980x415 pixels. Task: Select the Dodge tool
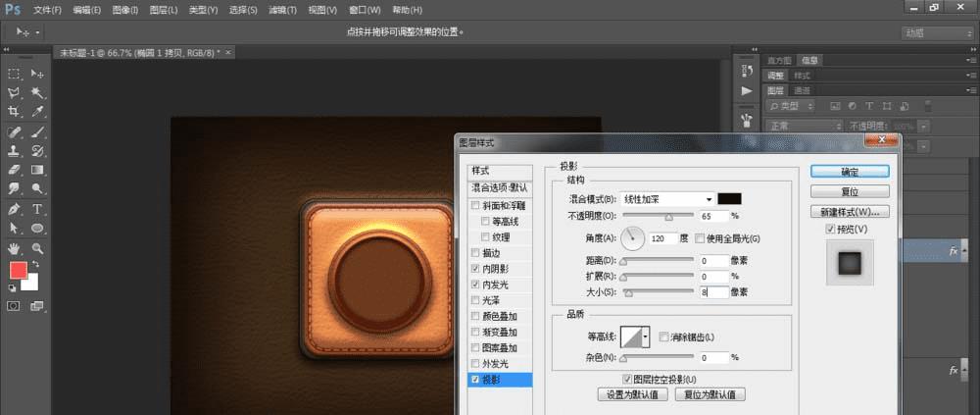pyautogui.click(x=37, y=188)
